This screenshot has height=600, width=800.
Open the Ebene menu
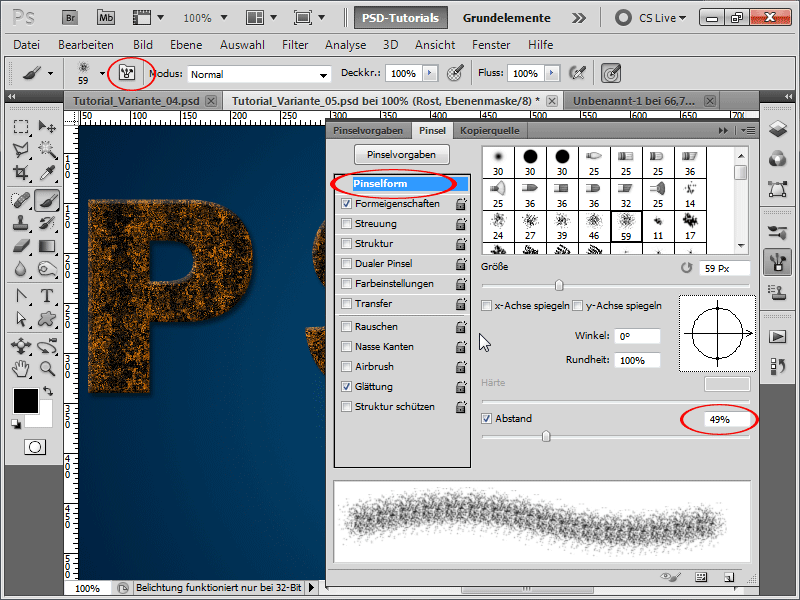(x=186, y=45)
